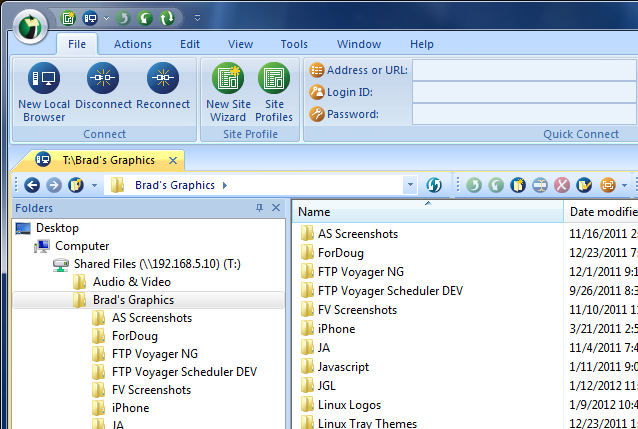The height and width of the screenshot is (429, 638).
Task: Click the orange view icon in file toolbar
Action: (x=607, y=185)
